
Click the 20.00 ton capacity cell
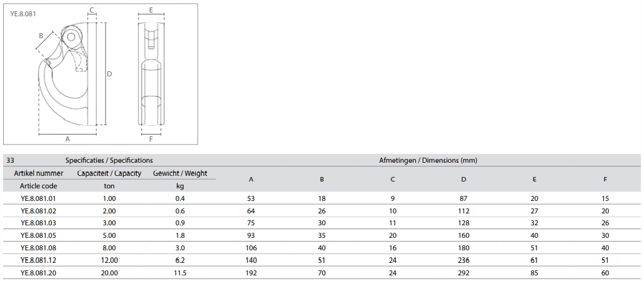coord(109,272)
